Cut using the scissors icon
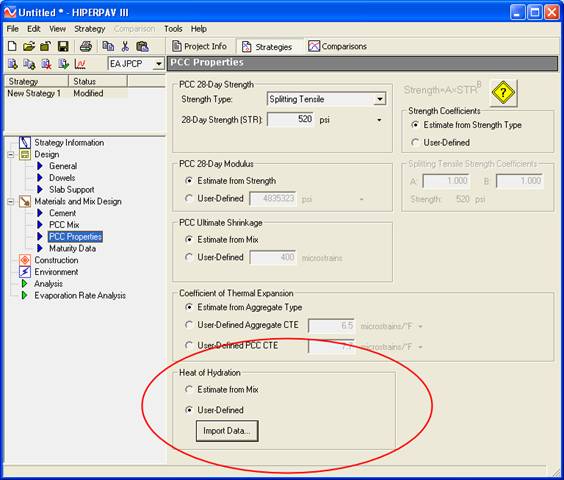This screenshot has height=480, width=564. click(125, 46)
